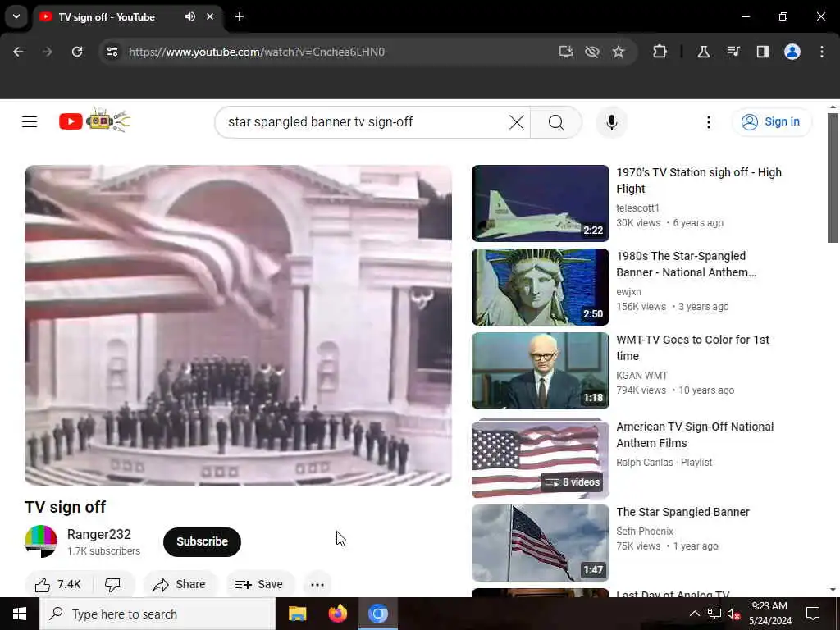The image size is (840, 630).
Task: Open the media controls icon
Action: point(733,52)
